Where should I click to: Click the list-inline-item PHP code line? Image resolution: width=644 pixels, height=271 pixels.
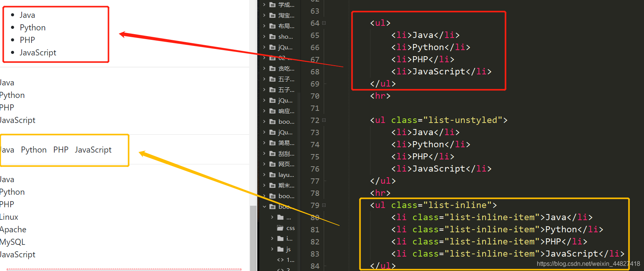(x=489, y=242)
